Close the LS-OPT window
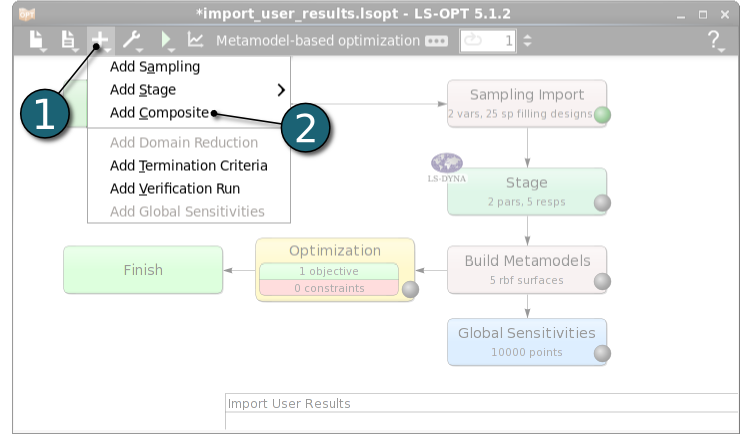This screenshot has width=740, height=434. pos(725,15)
